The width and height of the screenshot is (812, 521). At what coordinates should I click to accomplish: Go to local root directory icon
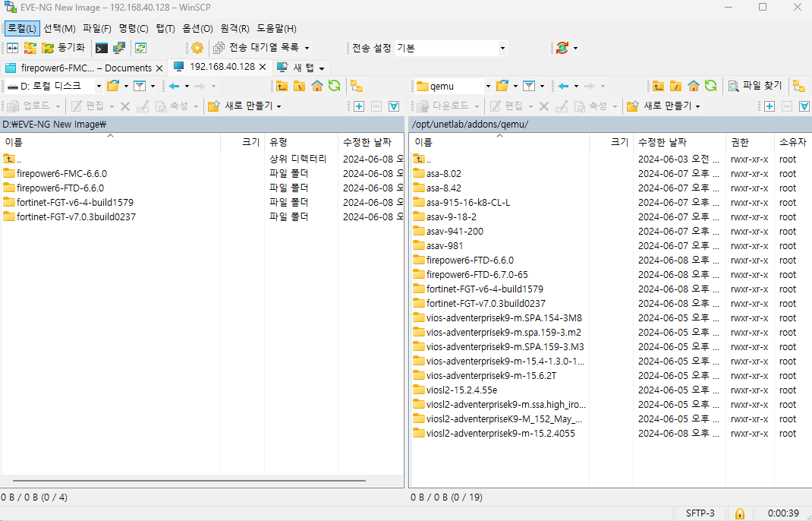click(299, 86)
